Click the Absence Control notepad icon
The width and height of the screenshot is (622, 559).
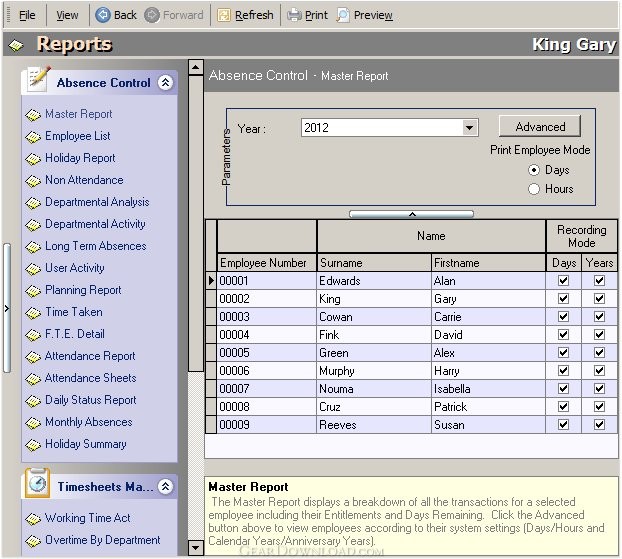pos(39,79)
